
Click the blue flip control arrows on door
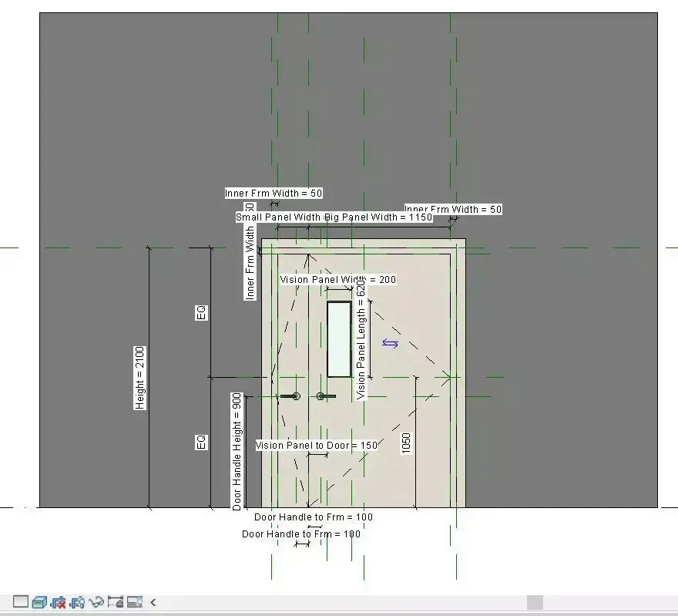point(391,343)
